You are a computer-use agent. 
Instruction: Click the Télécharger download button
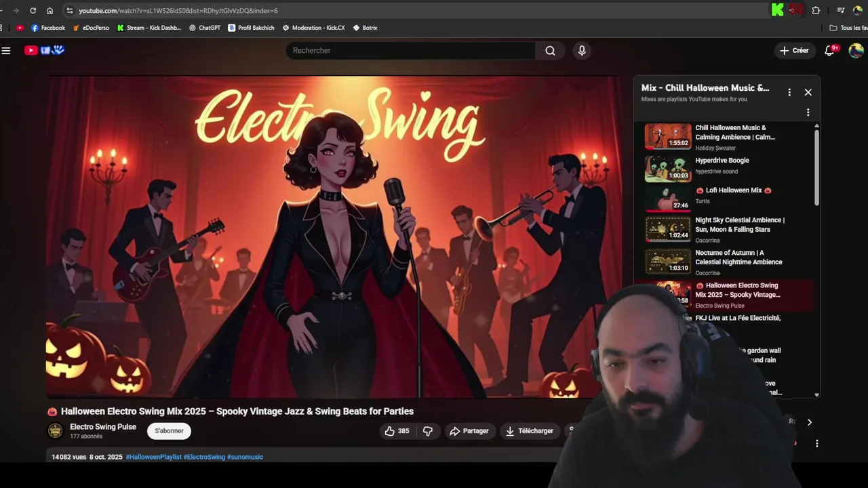pos(529,431)
